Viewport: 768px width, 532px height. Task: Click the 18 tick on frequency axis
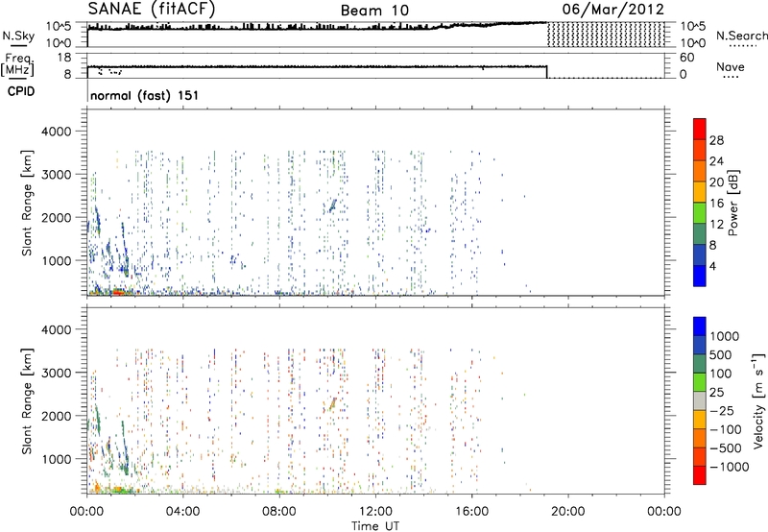[64, 58]
